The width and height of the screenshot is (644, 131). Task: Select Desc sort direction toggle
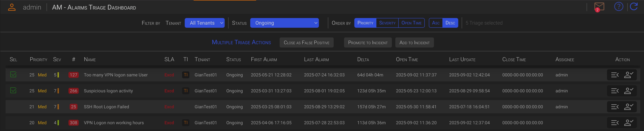pyautogui.click(x=450, y=23)
